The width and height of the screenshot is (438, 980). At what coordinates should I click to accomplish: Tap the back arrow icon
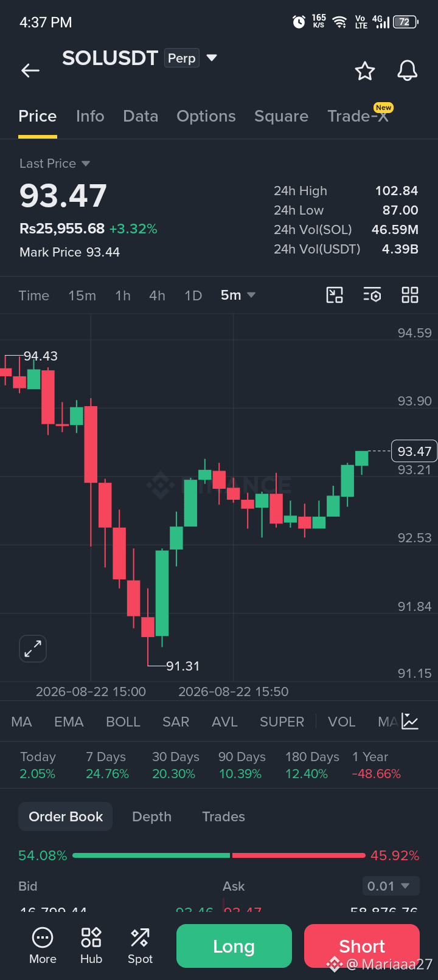[30, 71]
